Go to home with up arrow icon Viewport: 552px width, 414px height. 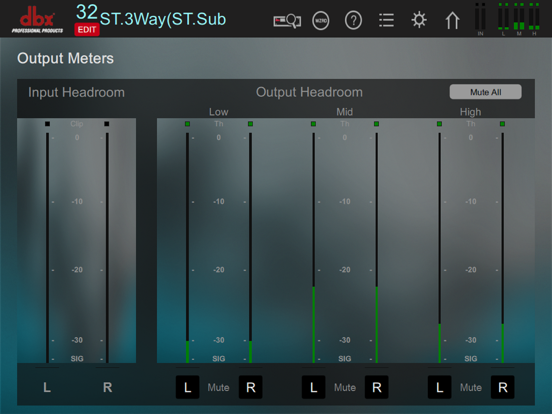(x=452, y=21)
